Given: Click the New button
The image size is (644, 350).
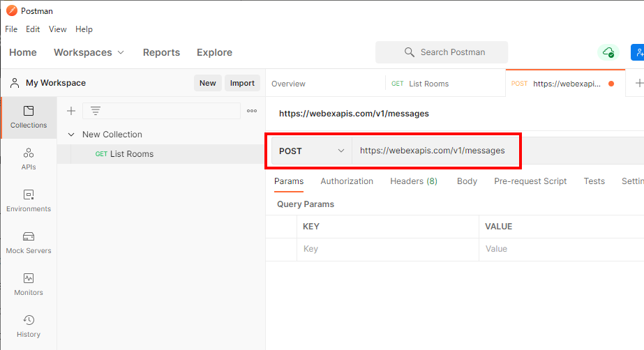Looking at the screenshot, I should pos(208,83).
